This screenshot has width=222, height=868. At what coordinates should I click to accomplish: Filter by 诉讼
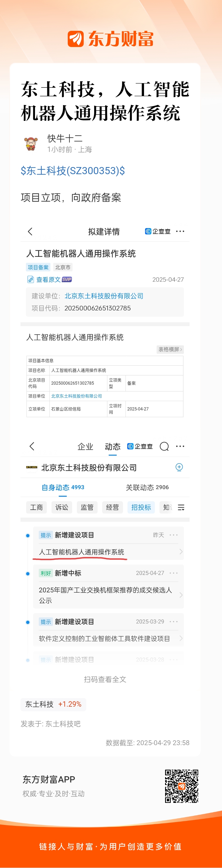(61, 507)
